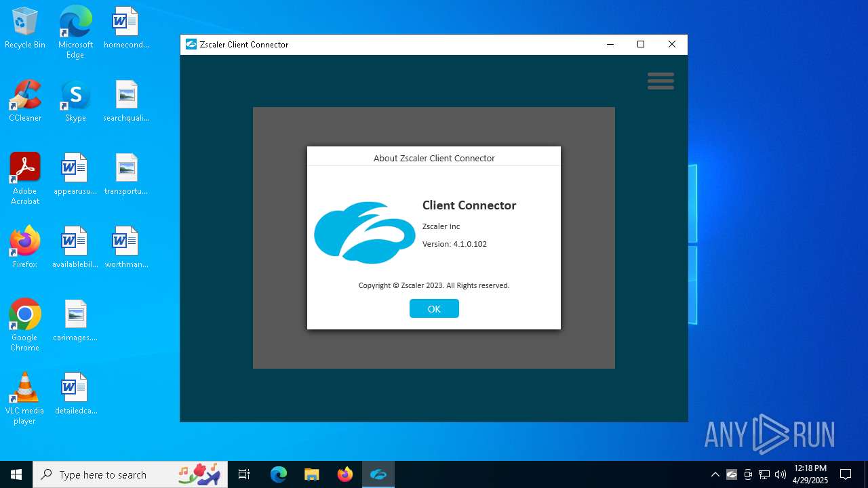Screen dimensions: 868x488
Task: Open Task View from the taskbar
Action: pyautogui.click(x=244, y=474)
